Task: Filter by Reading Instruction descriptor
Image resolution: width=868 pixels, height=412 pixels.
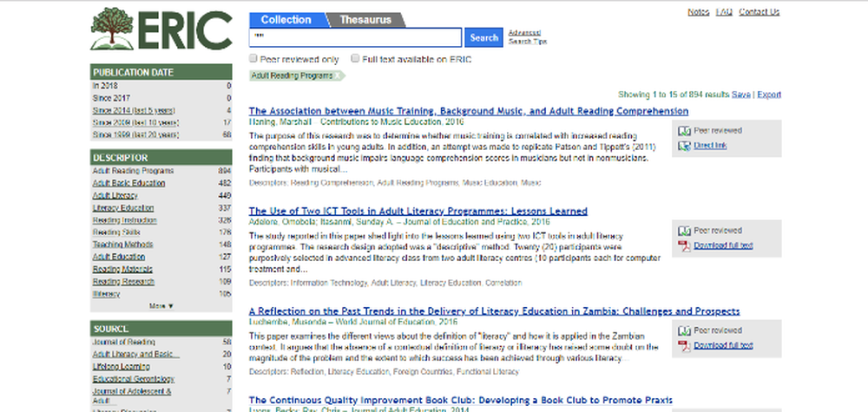Action: 124,220
